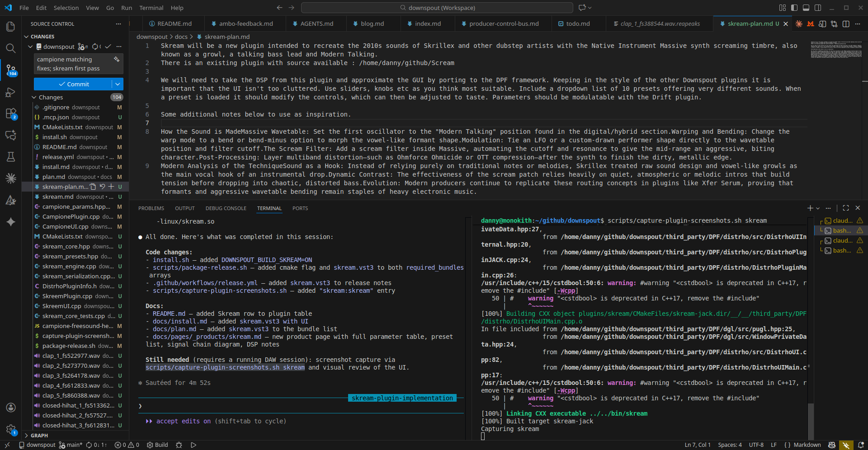
Task: Open the Manage gear icon
Action: [x=11, y=429]
